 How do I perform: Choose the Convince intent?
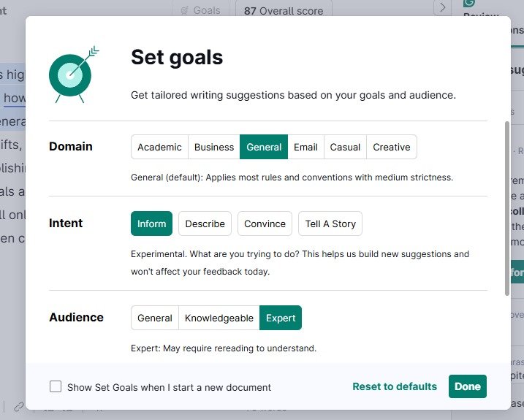[265, 224]
